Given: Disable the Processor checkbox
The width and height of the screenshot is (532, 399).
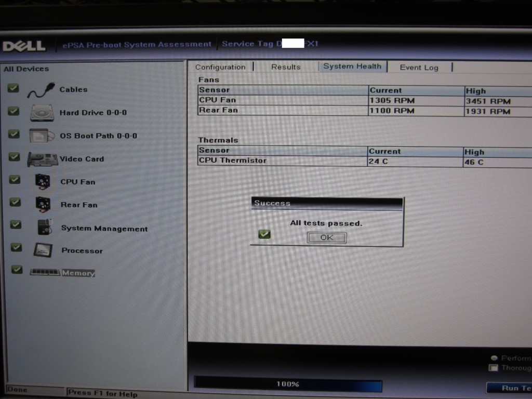Looking at the screenshot, I should (17, 247).
